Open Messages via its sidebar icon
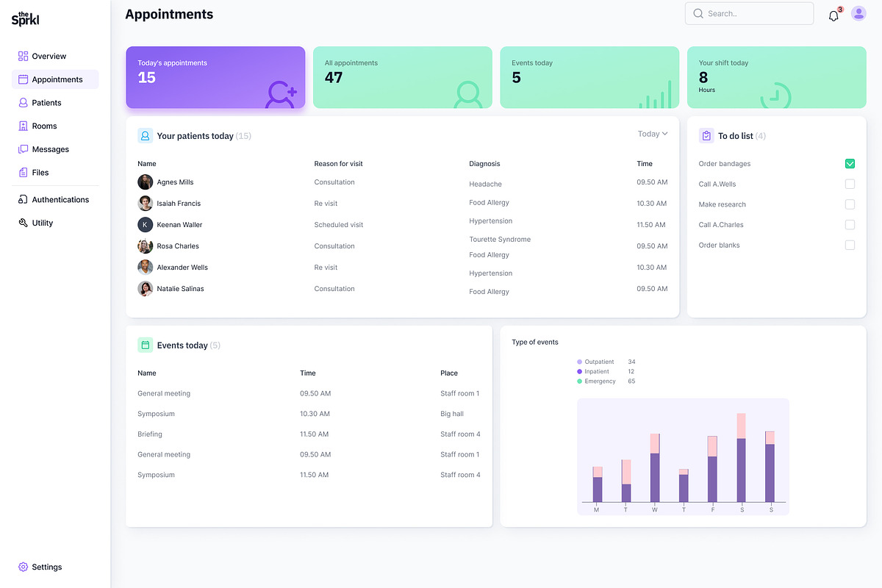Viewport: 882px width, 588px height. point(23,149)
